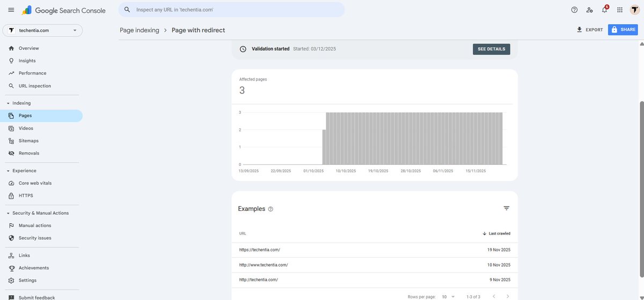Sort by the Last crawled column
Image resolution: width=644 pixels, height=300 pixels.
point(496,233)
